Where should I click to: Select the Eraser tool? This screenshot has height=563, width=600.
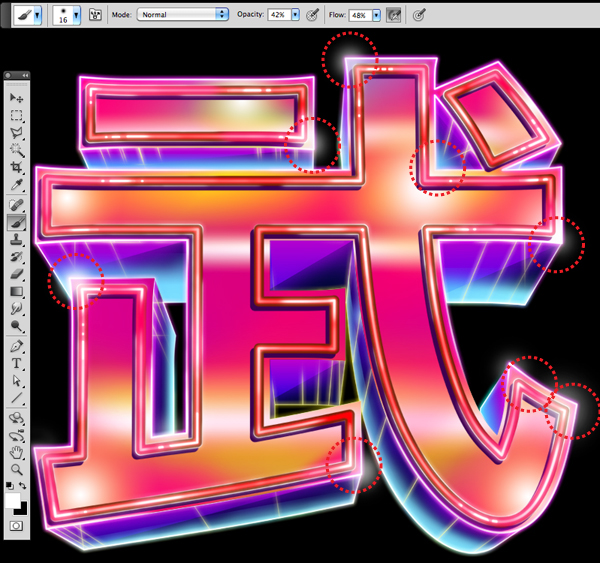pos(16,274)
